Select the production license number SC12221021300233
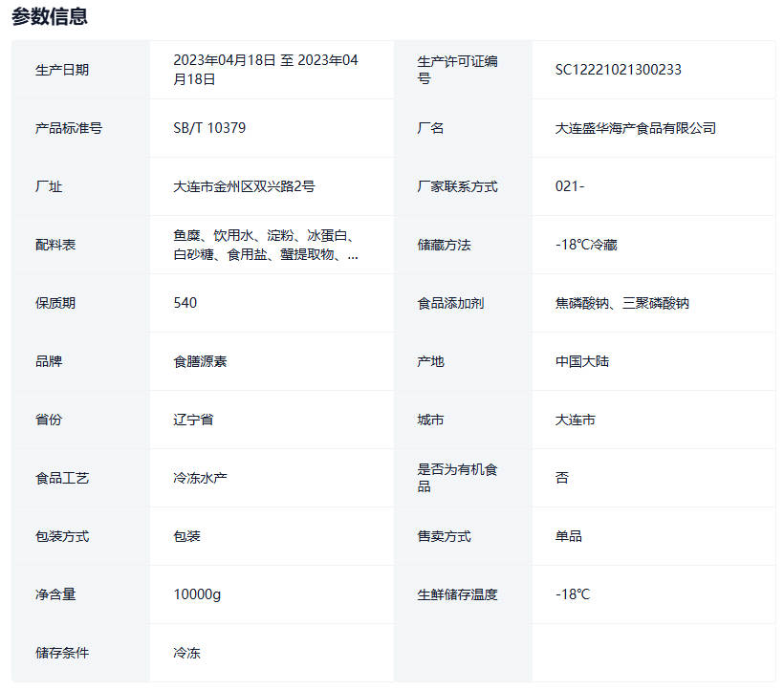This screenshot has height=690, width=784. point(618,70)
